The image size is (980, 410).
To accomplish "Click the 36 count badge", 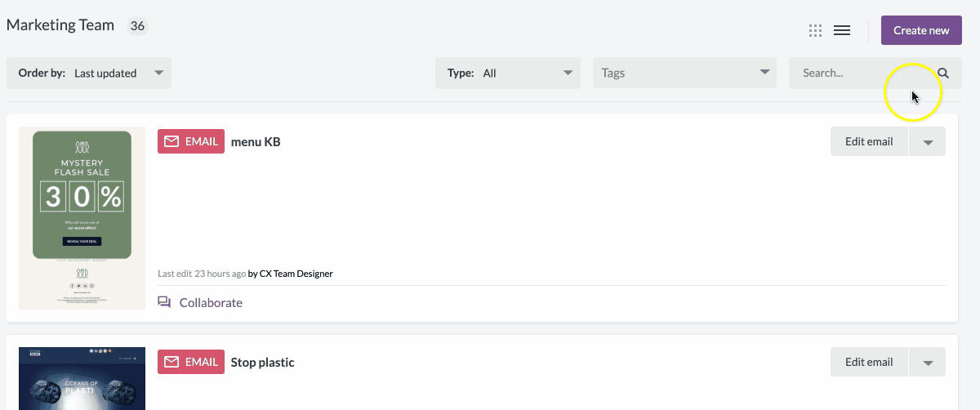I will 137,25.
